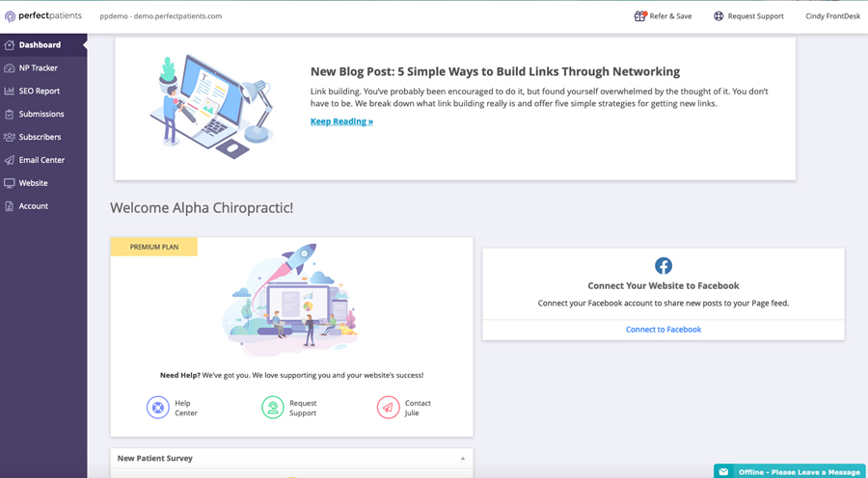
Task: Open the Submissions section
Action: pyautogui.click(x=43, y=114)
